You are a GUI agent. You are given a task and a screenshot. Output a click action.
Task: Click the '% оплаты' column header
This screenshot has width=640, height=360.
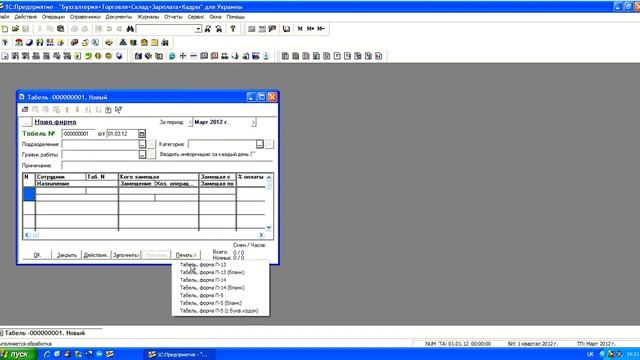251,177
